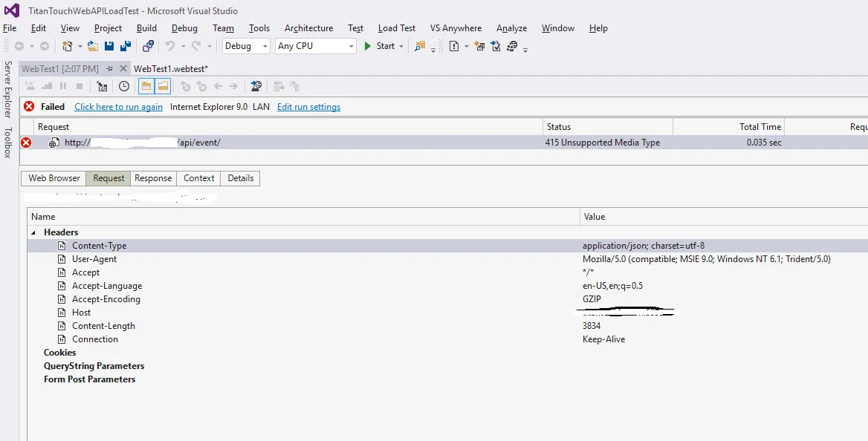Image resolution: width=868 pixels, height=441 pixels.
Task: Select the WebTest1.webtest* document tab
Action: click(170, 69)
